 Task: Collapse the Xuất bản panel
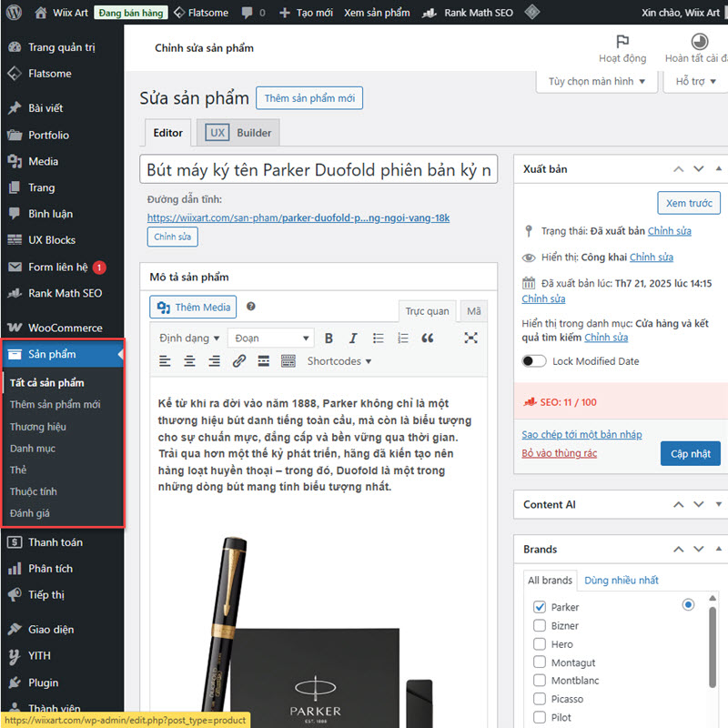coord(719,168)
